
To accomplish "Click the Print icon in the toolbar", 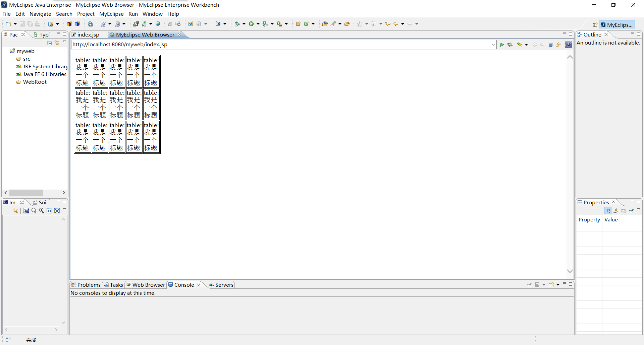I will coord(38,24).
